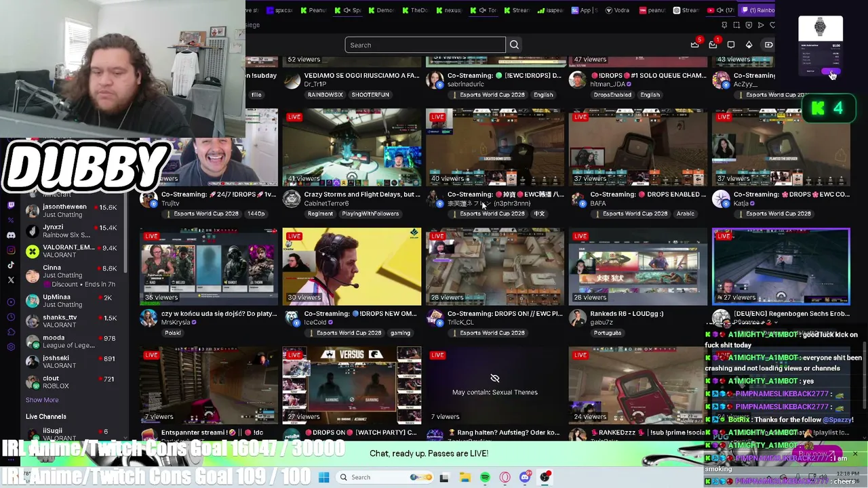
Task: Open the Windows Start menu
Action: pyautogui.click(x=323, y=477)
